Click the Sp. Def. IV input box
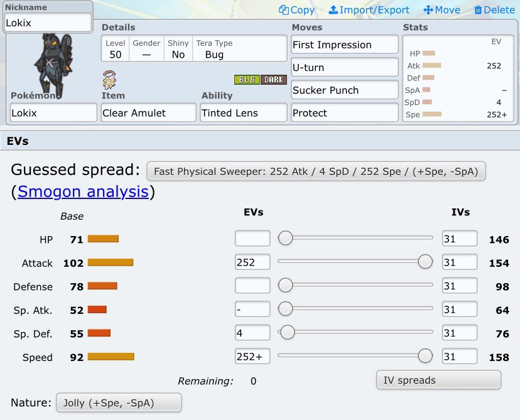Screen dimensions: 520x420 point(460,333)
